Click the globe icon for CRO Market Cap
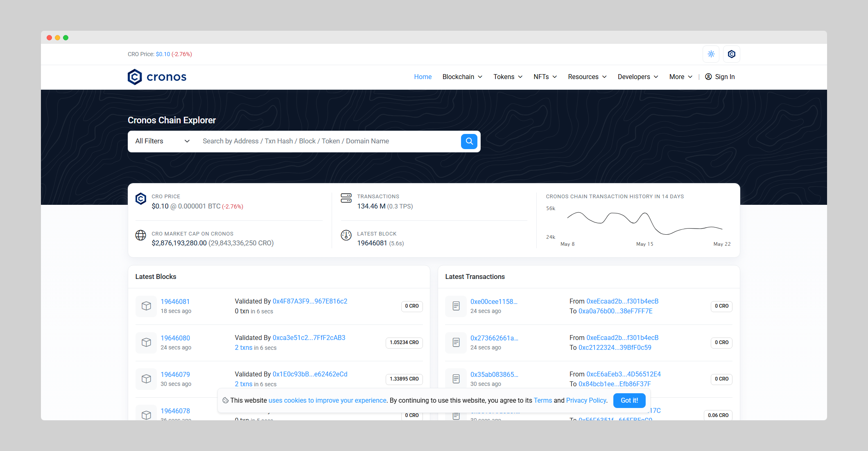This screenshot has width=868, height=451. click(141, 235)
